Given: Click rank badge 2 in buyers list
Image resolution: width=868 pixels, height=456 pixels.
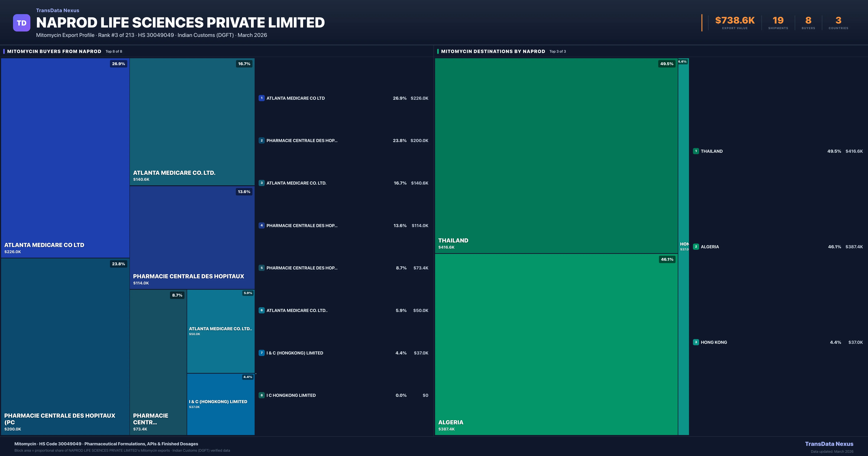Looking at the screenshot, I should pyautogui.click(x=261, y=141).
